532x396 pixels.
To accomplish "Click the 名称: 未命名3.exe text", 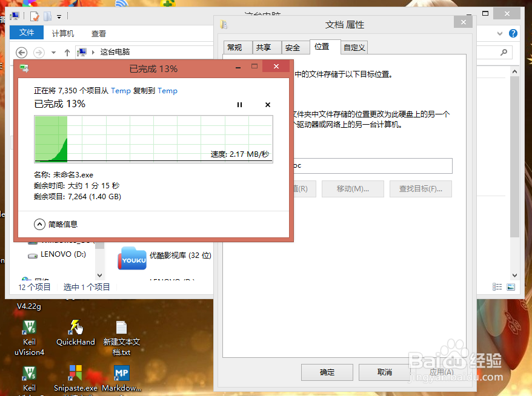I will 64,175.
